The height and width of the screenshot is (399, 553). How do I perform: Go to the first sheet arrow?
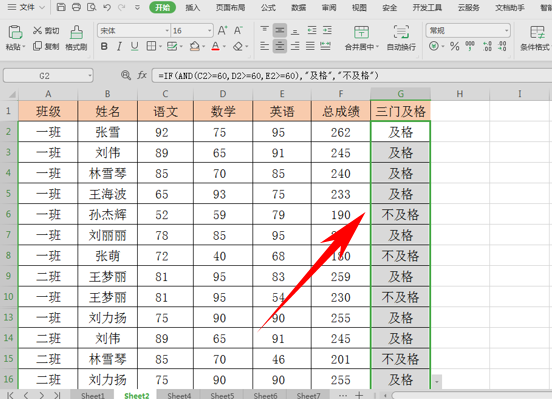[x=10, y=395]
